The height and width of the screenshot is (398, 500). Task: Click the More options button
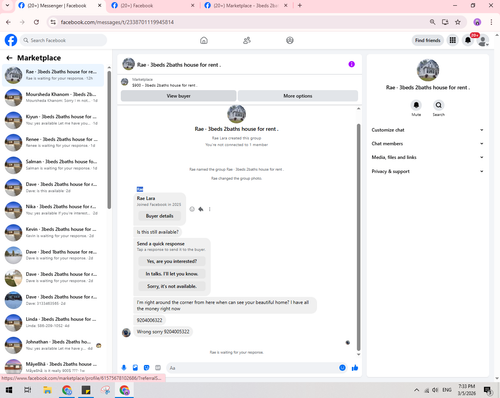pyautogui.click(x=298, y=96)
